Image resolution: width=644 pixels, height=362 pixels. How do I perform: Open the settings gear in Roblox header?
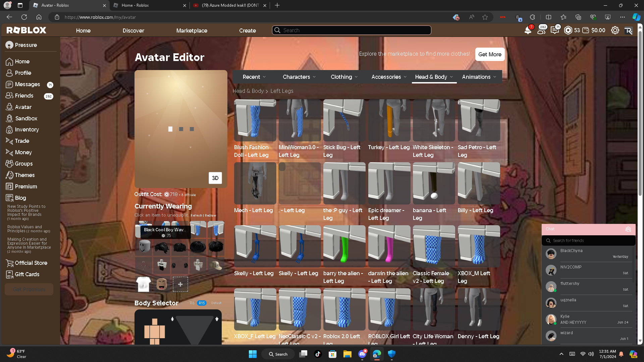[615, 30]
